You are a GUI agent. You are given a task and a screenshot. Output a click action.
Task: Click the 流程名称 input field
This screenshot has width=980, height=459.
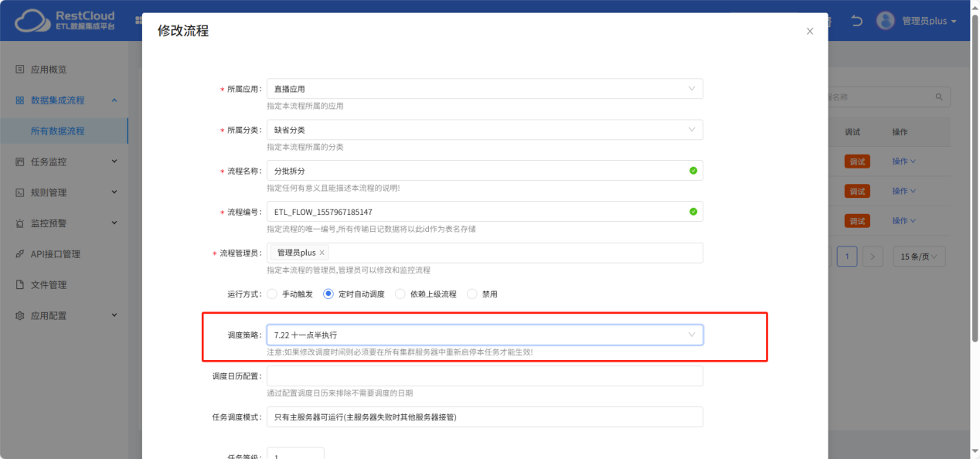[x=485, y=170]
